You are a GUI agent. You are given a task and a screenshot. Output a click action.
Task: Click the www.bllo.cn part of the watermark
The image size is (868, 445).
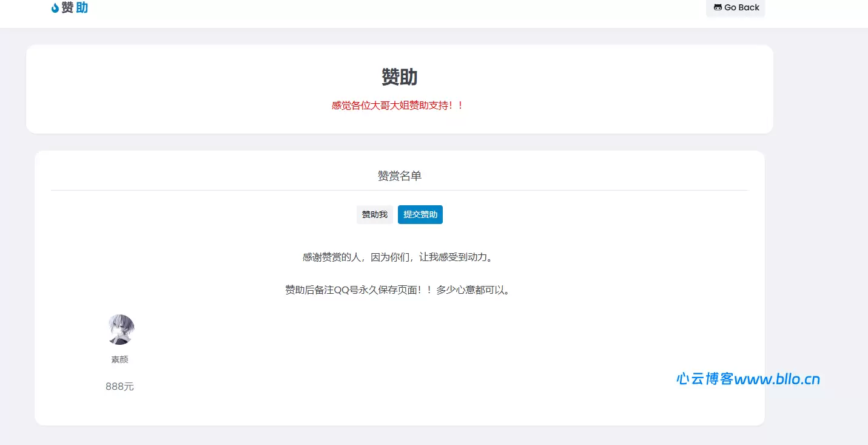click(x=777, y=379)
